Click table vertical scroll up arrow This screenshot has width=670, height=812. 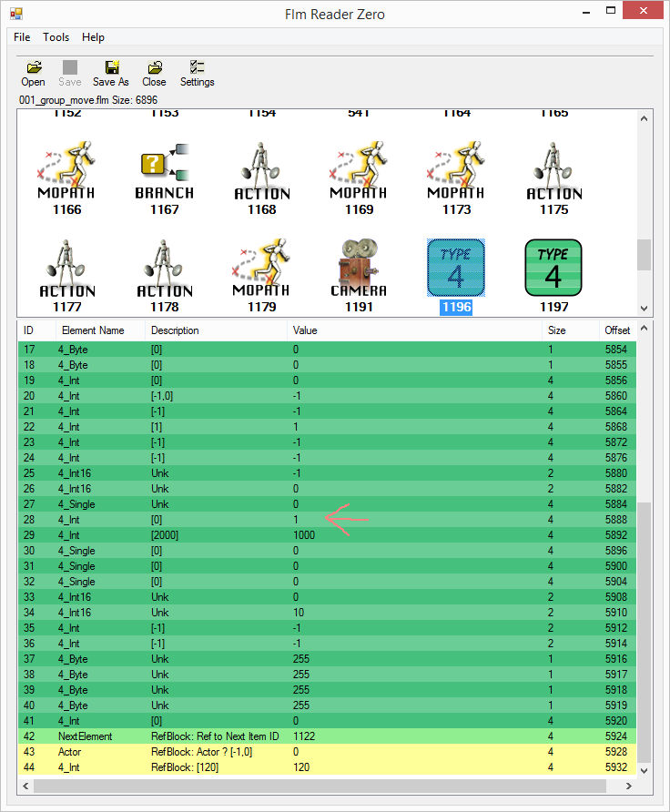point(645,328)
